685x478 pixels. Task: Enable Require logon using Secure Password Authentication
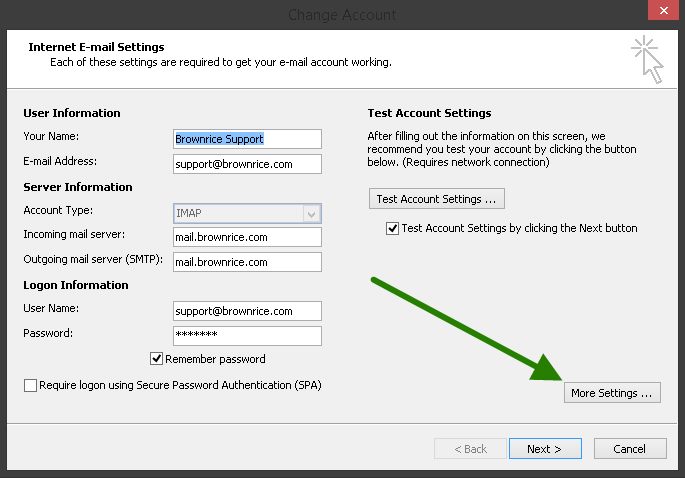pyautogui.click(x=30, y=385)
